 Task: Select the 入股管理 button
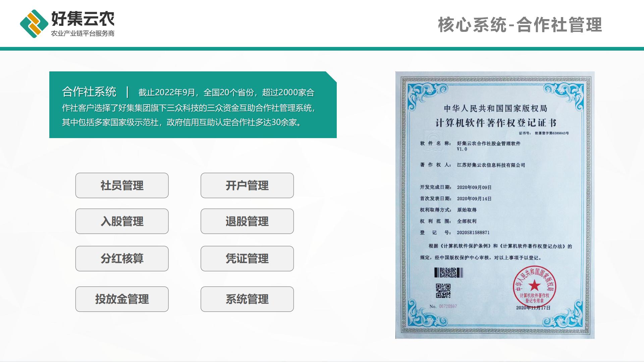(x=122, y=221)
